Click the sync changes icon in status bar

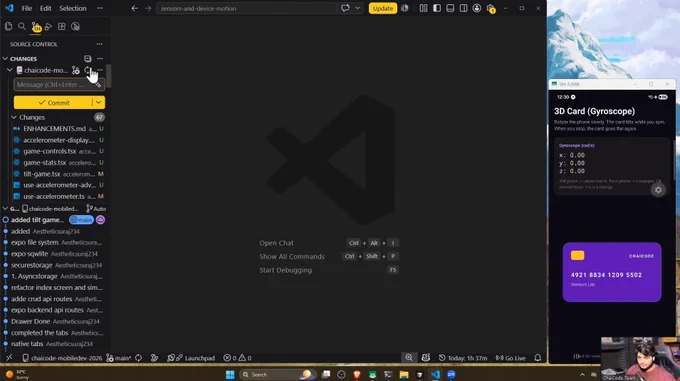click(138, 358)
